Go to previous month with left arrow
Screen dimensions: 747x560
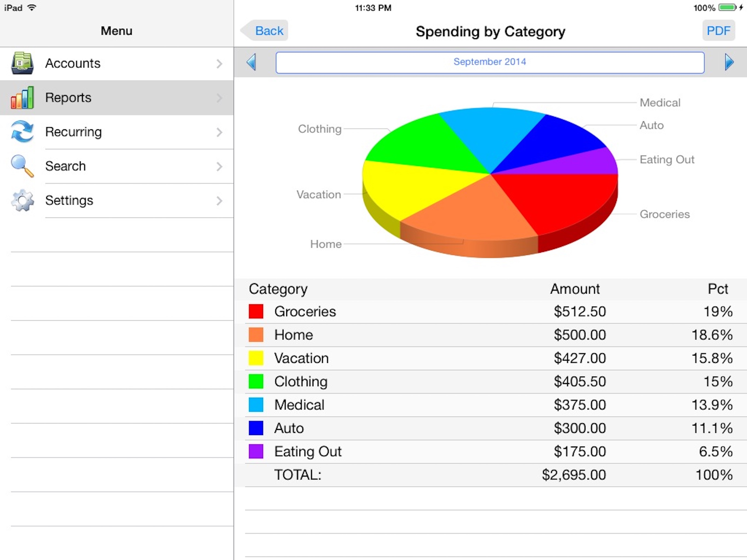point(251,62)
